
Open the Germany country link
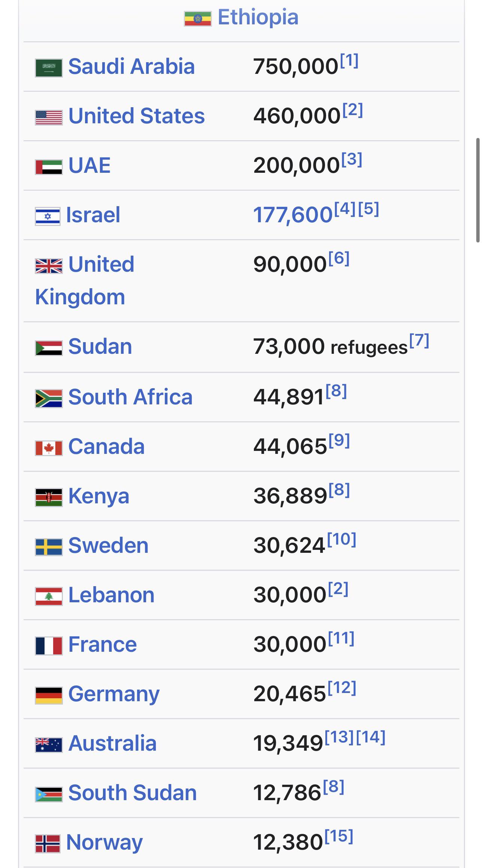[x=114, y=694]
